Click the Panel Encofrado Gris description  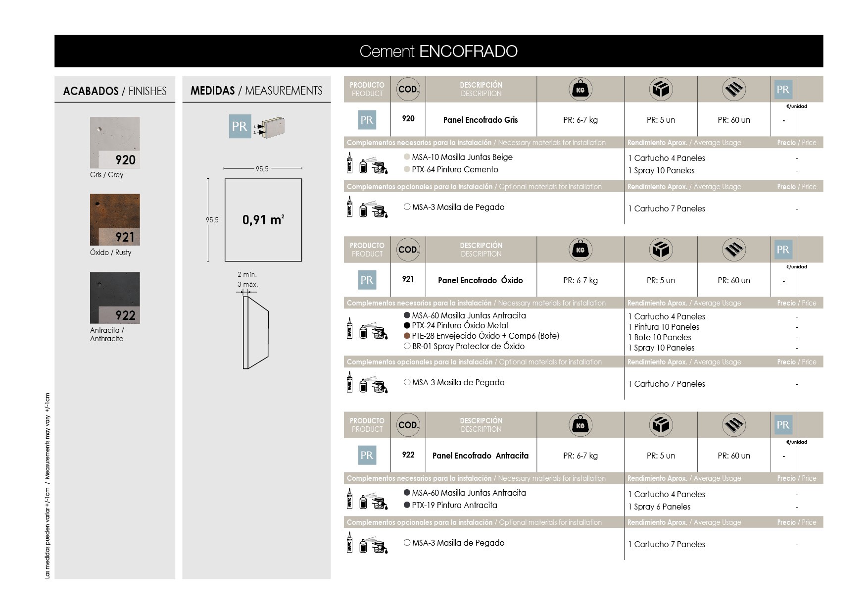(x=481, y=120)
